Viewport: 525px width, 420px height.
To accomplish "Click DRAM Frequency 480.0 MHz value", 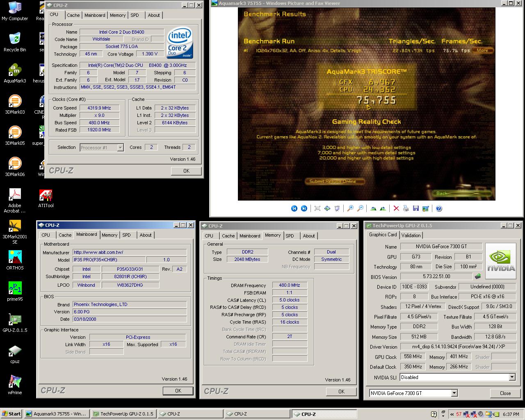I will 290,285.
